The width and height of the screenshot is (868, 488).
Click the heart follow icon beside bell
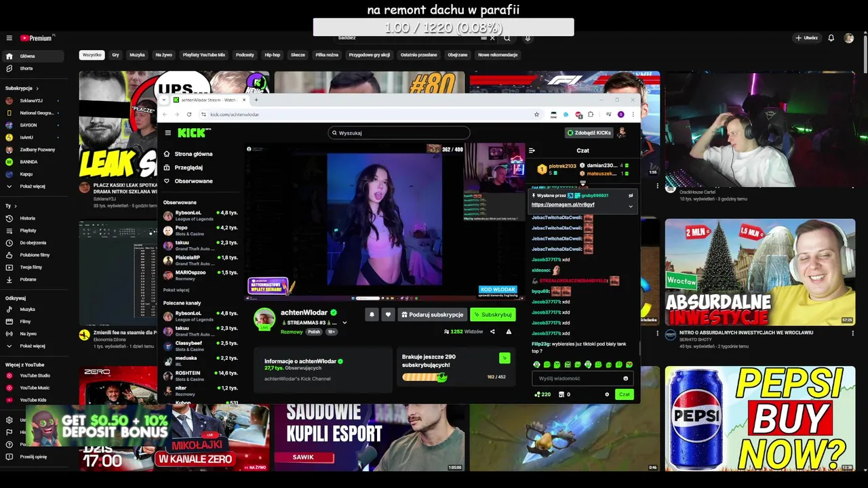click(x=388, y=314)
